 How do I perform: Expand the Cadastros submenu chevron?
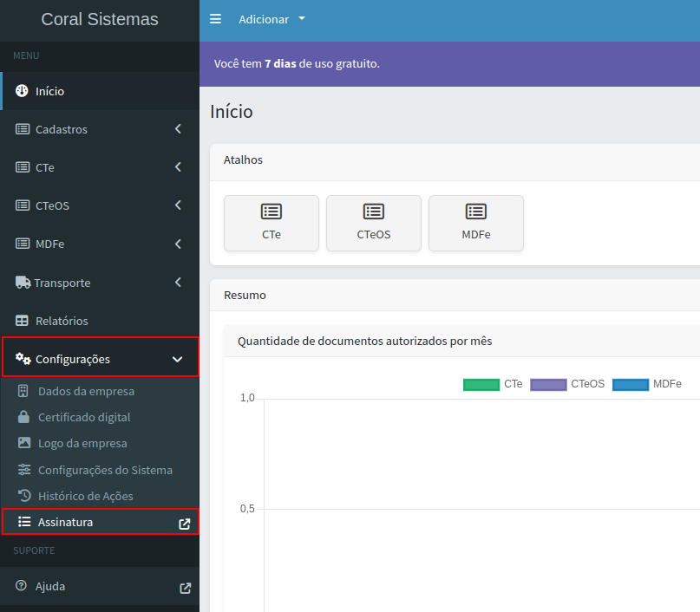tap(178, 129)
